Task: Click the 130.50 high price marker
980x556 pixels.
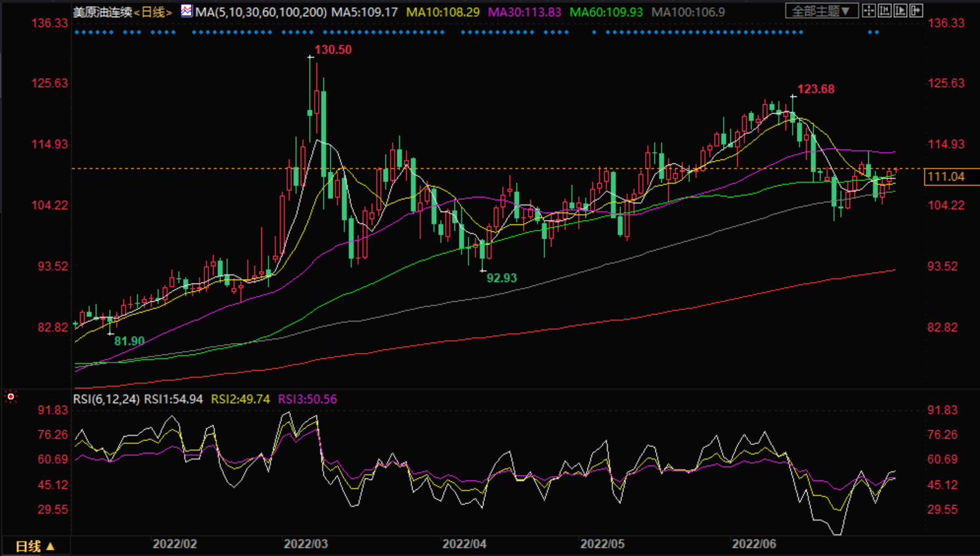Action: click(x=332, y=50)
